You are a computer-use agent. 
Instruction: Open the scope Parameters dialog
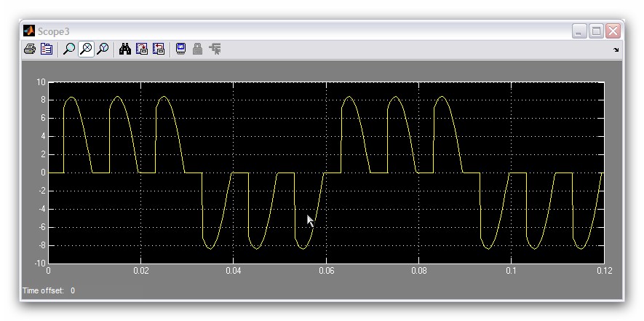click(x=47, y=49)
